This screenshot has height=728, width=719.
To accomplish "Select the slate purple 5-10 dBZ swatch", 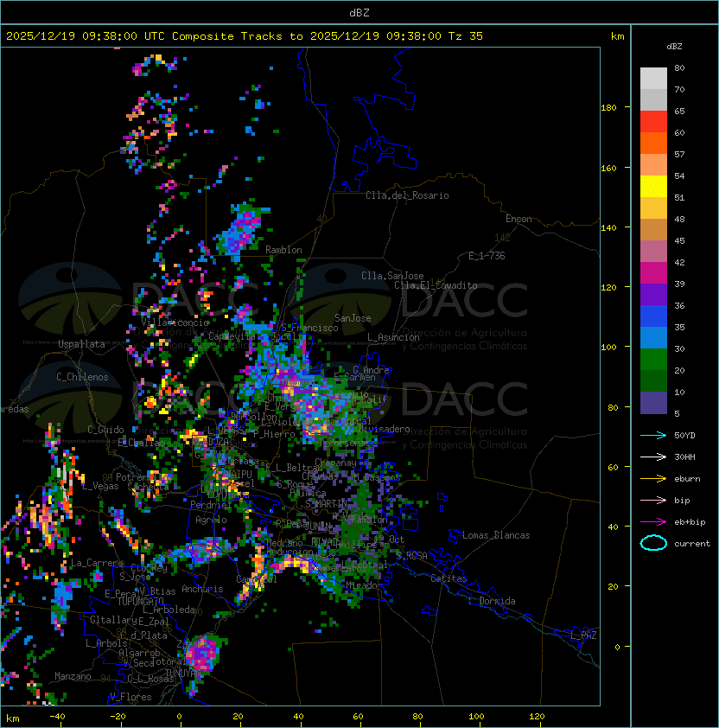I will (653, 403).
